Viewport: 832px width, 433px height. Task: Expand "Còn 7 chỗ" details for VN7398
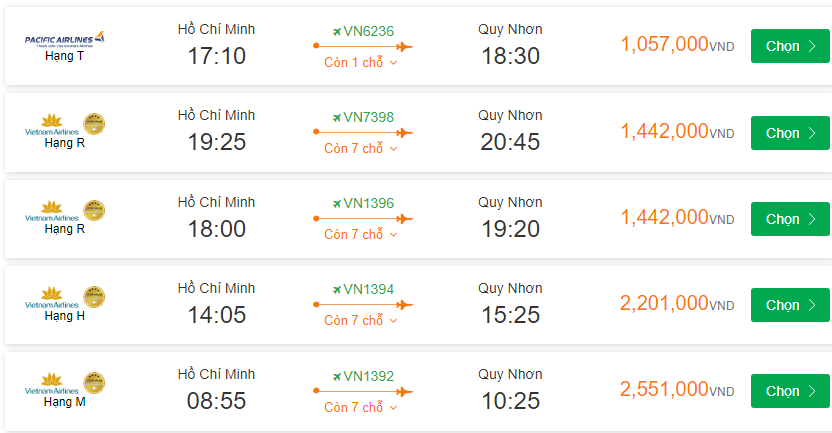point(361,148)
